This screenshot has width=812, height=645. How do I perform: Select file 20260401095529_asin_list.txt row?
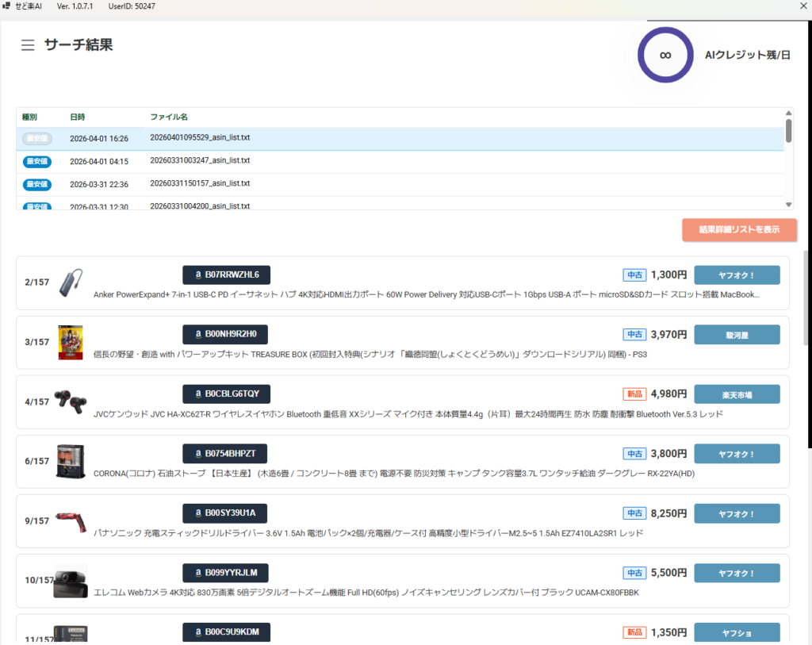(x=200, y=138)
